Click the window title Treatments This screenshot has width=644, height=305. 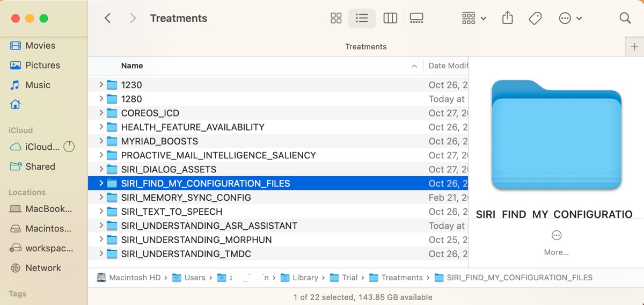(179, 18)
